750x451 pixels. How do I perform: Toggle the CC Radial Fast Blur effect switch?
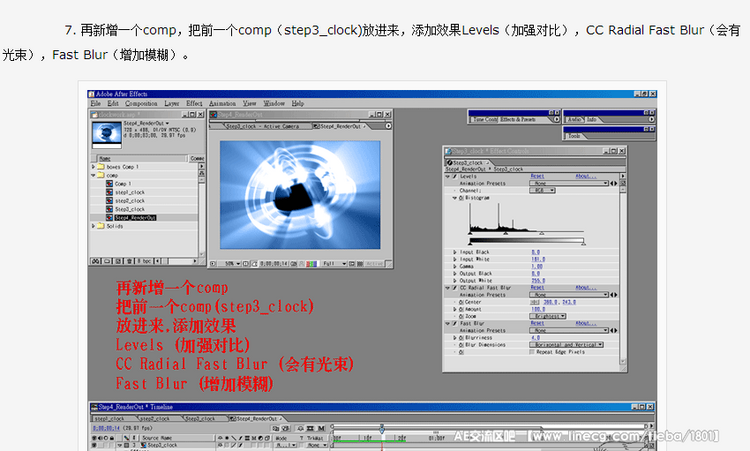(x=455, y=288)
